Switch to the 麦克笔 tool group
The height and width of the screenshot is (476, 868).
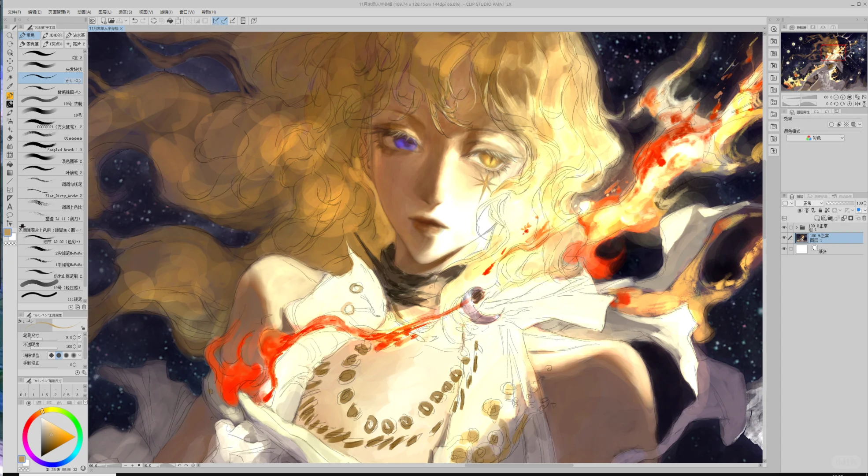click(x=29, y=44)
